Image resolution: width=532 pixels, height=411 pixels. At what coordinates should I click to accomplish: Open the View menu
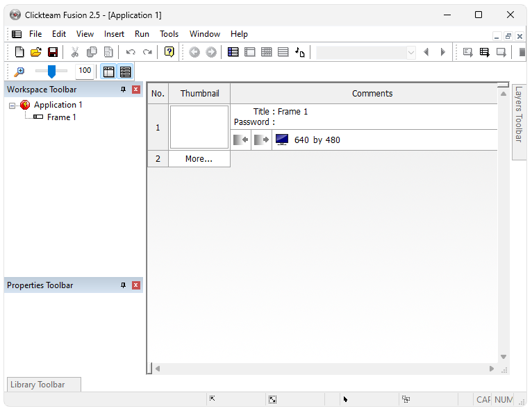85,34
